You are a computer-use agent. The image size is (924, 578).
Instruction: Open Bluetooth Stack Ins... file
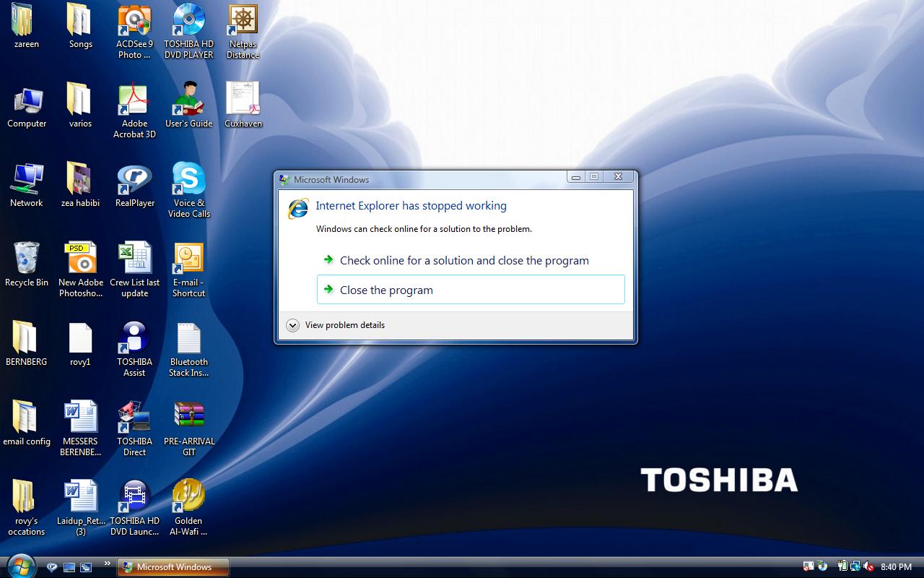coord(188,349)
